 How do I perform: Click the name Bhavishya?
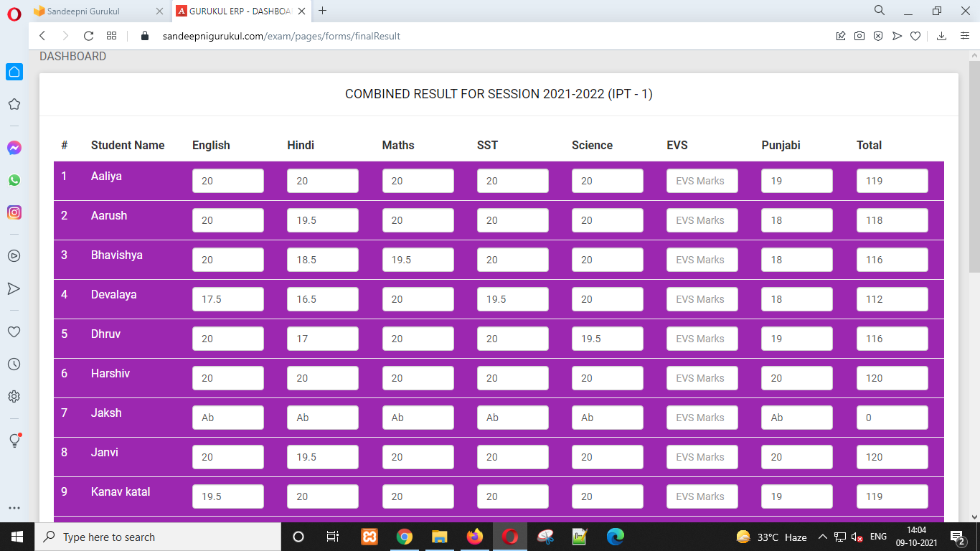(117, 255)
